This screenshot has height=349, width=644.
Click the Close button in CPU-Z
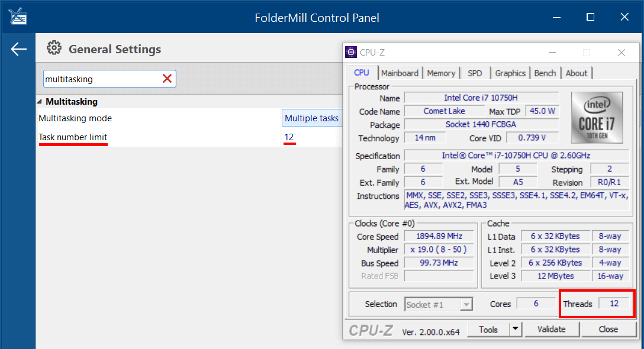[608, 329]
